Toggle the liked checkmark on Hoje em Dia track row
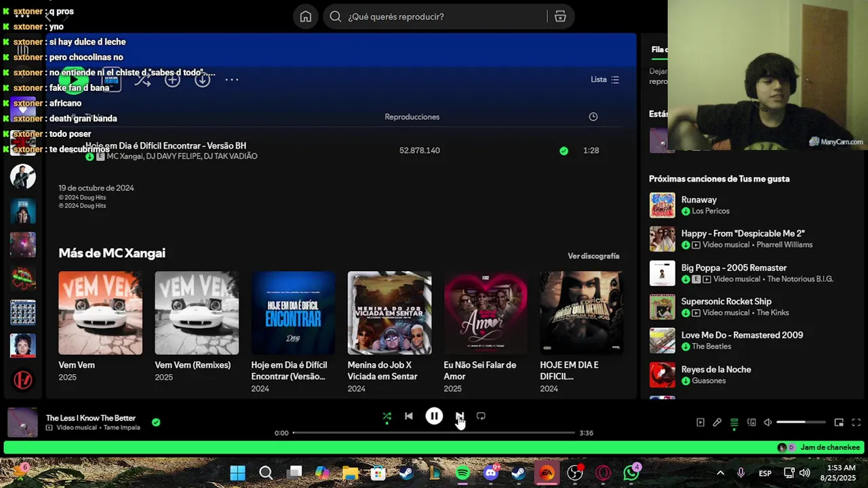 tap(564, 150)
